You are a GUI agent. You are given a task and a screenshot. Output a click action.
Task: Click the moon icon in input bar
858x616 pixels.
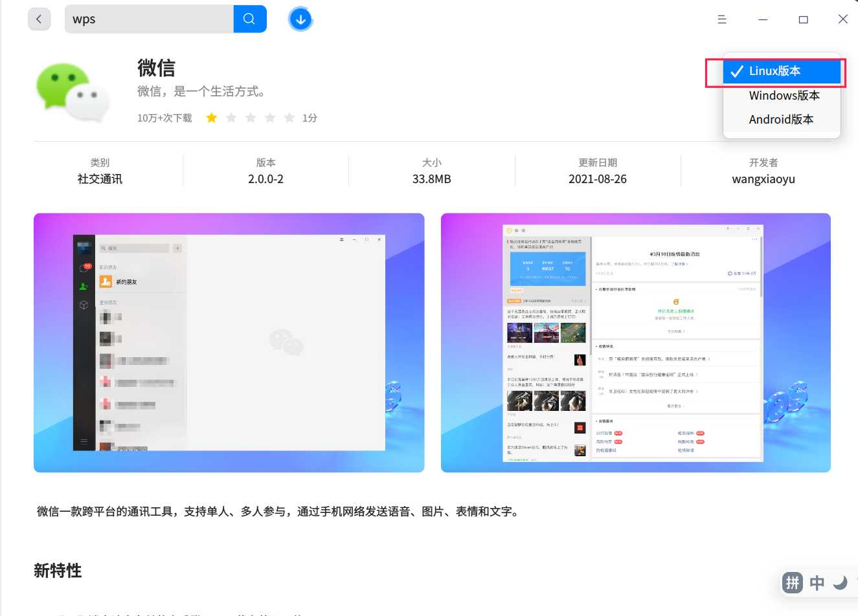[x=841, y=583]
